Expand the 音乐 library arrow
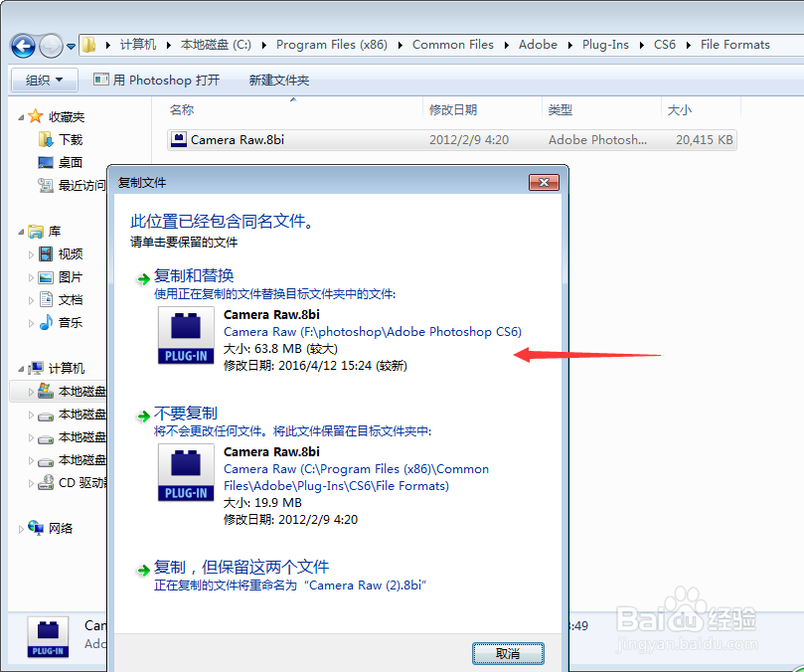804x672 pixels. (31, 323)
